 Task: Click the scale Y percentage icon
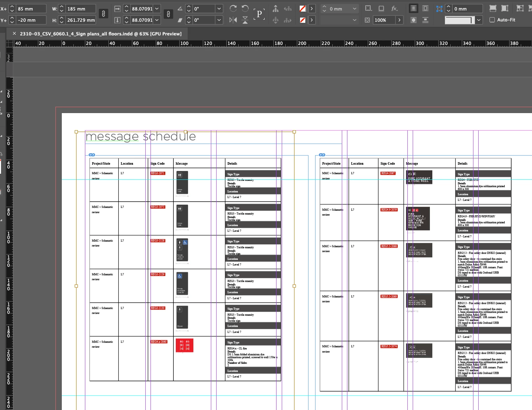[x=118, y=20]
